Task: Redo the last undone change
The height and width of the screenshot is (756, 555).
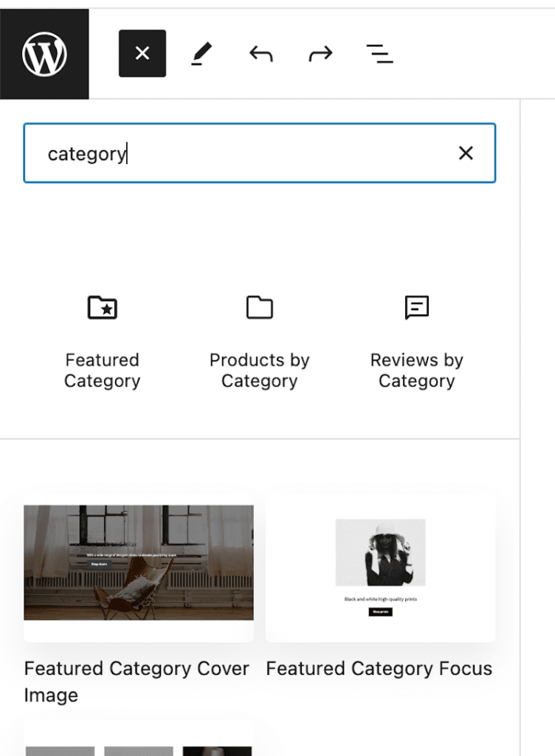Action: (x=320, y=53)
